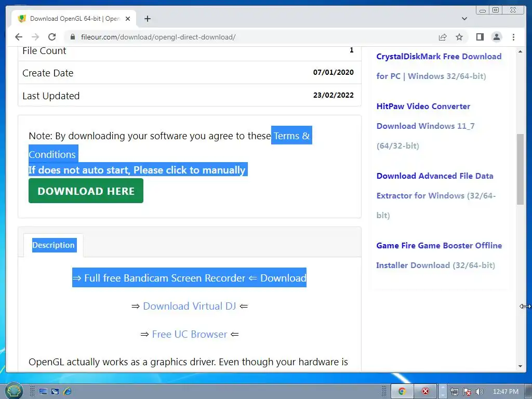Open HitPaw Video Converter sidebar link

point(425,126)
